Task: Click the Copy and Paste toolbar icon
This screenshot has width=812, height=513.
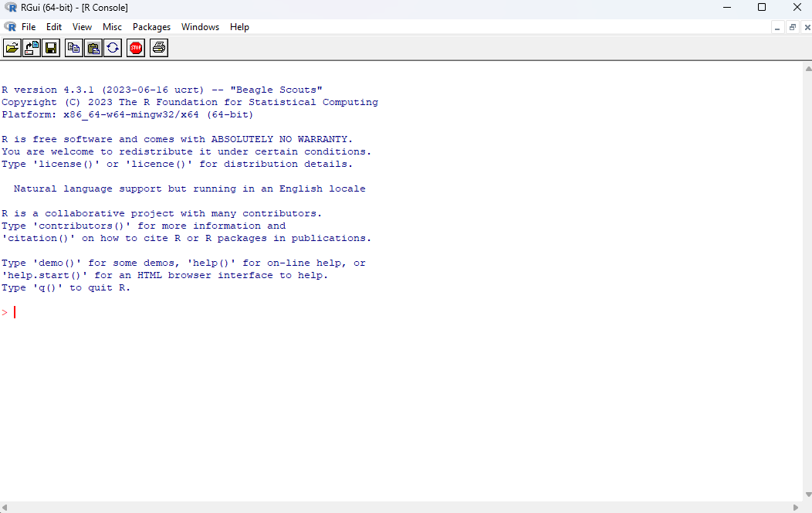Action: click(x=113, y=48)
